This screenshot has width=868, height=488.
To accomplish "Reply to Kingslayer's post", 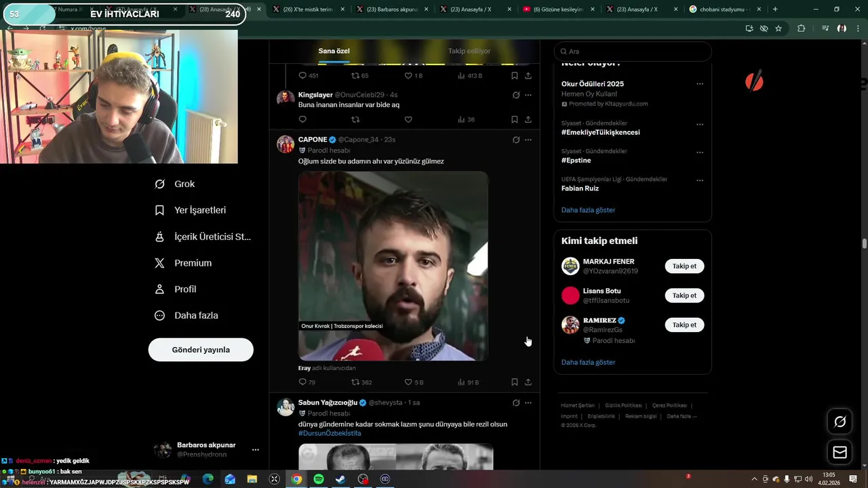I will [x=302, y=119].
